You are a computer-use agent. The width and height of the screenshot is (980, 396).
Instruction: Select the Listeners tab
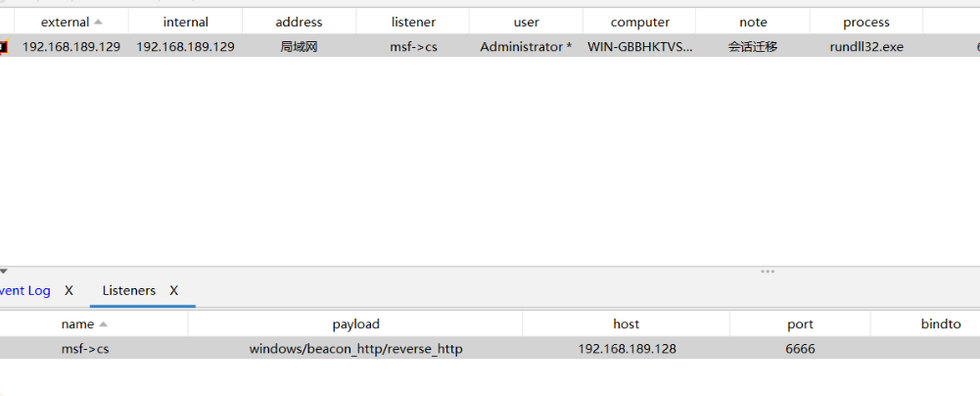129,291
